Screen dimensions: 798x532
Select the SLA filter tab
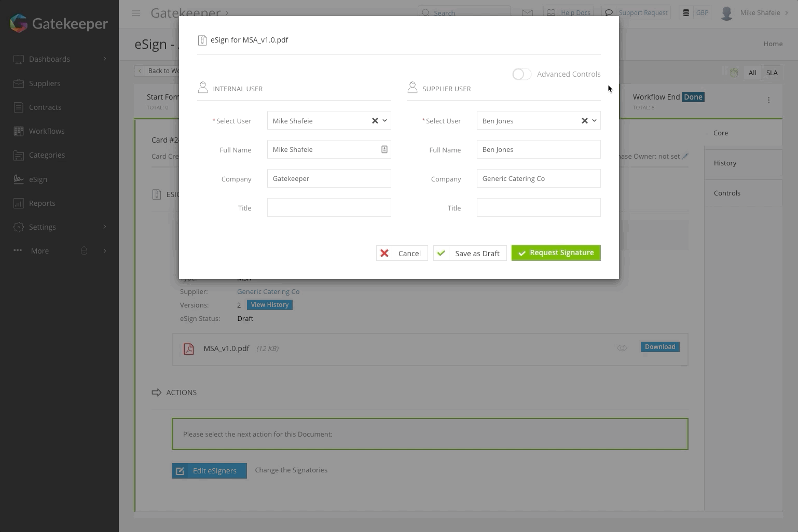tap(772, 73)
